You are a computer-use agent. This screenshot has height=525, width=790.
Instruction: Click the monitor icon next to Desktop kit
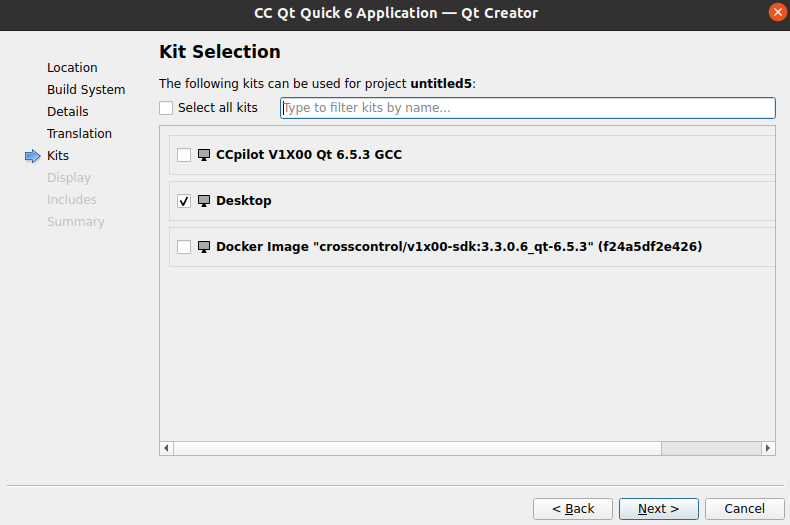pos(204,201)
